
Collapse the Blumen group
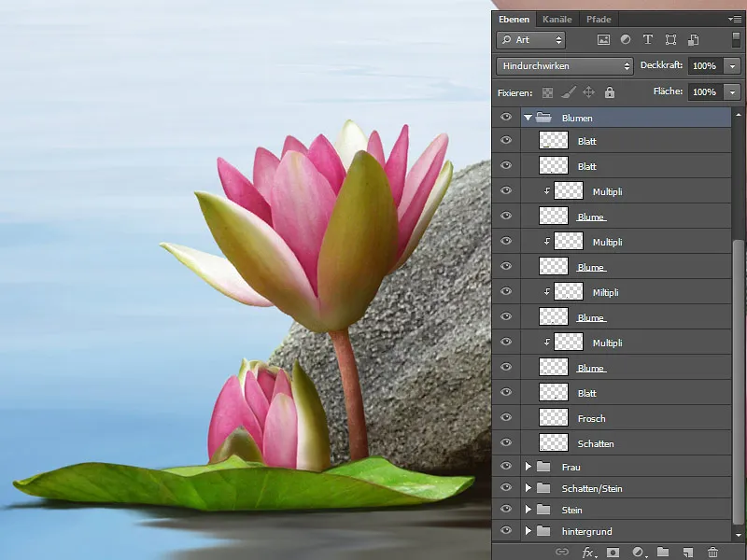point(528,118)
